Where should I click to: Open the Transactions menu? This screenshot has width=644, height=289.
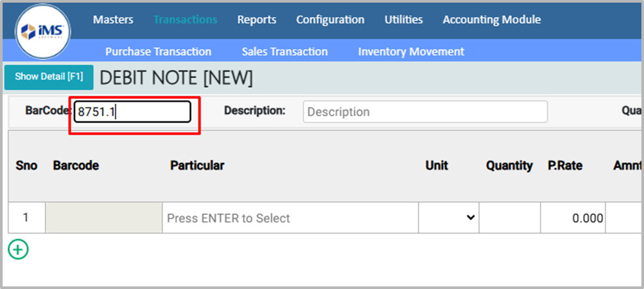[185, 20]
